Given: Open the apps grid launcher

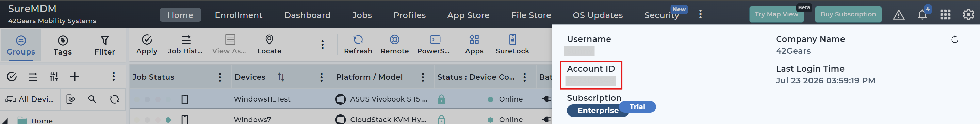Looking at the screenshot, I should point(945,15).
